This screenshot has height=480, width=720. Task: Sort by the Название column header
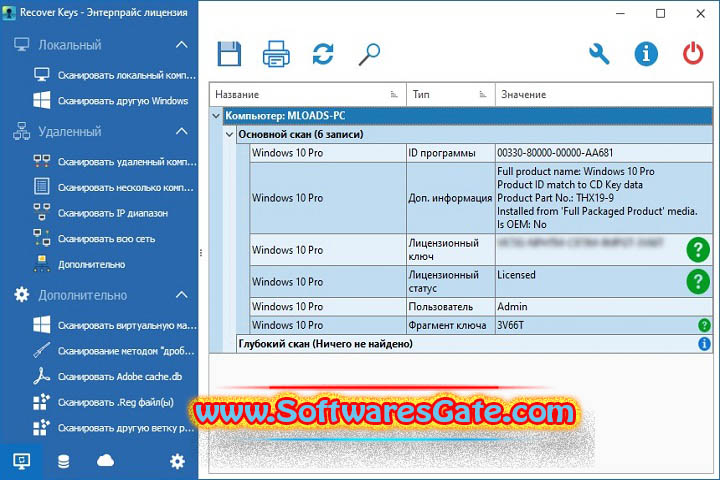coord(308,95)
